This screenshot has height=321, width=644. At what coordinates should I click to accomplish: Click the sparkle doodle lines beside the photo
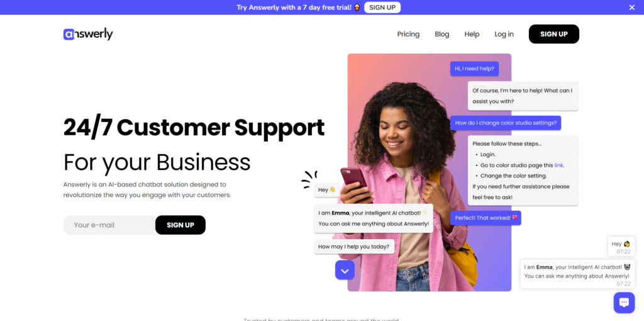click(308, 179)
